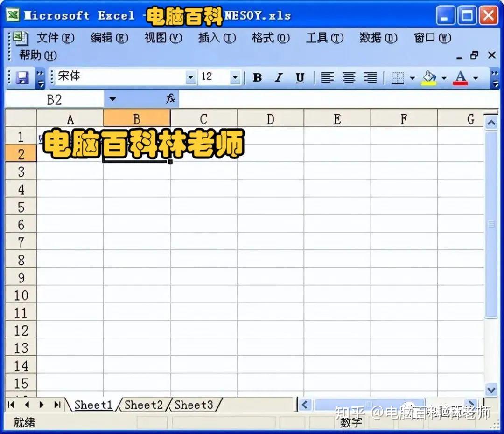The width and height of the screenshot is (504, 434).
Task: Click the Insert Function fx icon
Action: point(171,99)
